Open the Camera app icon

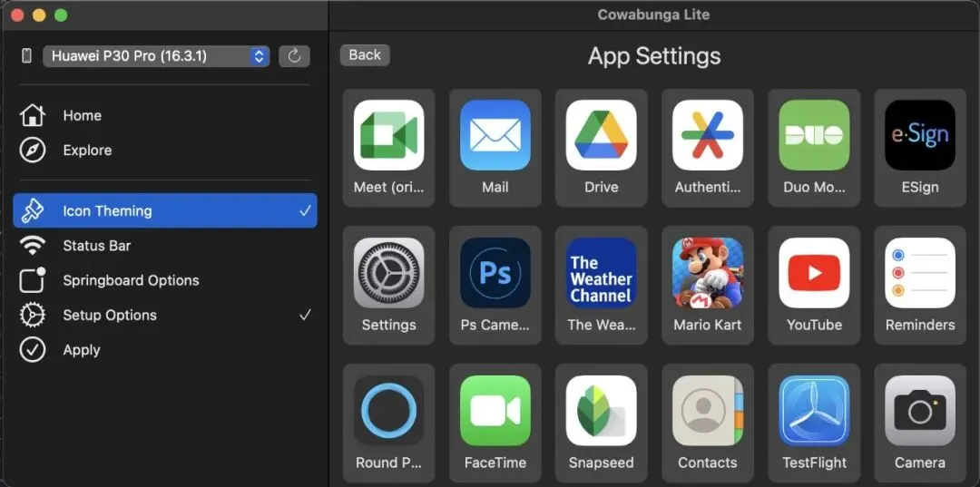click(x=920, y=411)
